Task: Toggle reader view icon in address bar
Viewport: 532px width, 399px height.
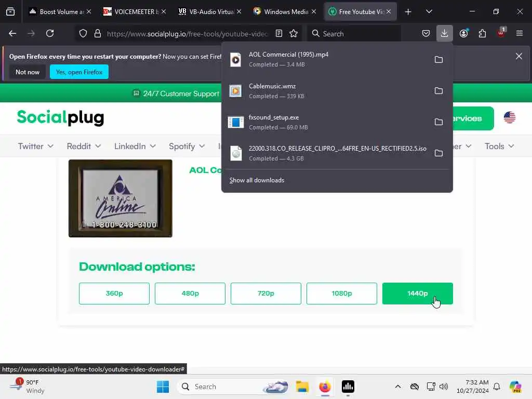Action: pos(279,34)
